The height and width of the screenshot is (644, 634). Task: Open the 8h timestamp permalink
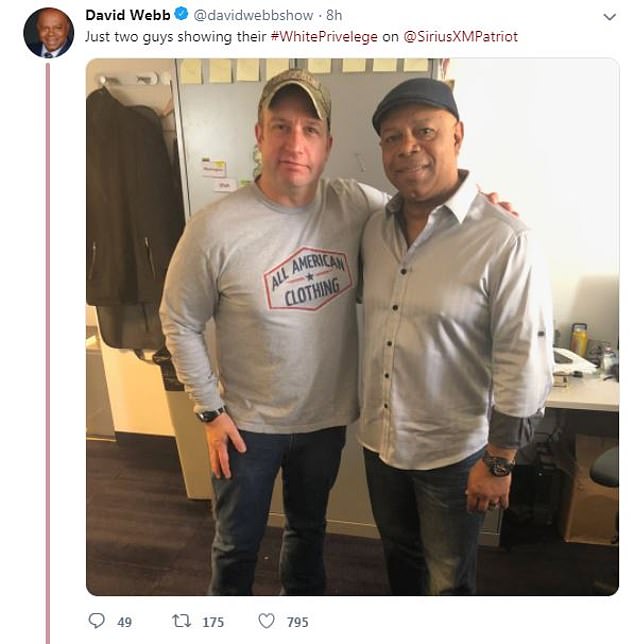tap(334, 15)
